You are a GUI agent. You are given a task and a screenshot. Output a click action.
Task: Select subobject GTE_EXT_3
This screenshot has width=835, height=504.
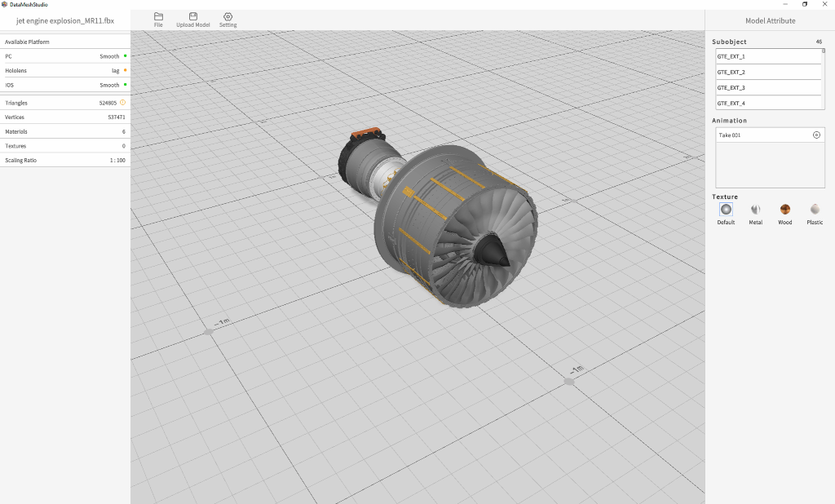(768, 87)
